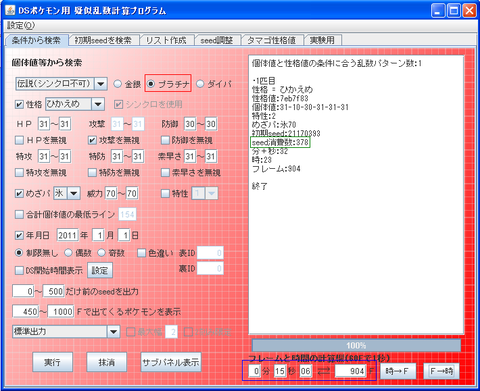Image resolution: width=480 pixels, height=391 pixels.
Task: Click the frame range start field showing 450
Action: click(26, 312)
